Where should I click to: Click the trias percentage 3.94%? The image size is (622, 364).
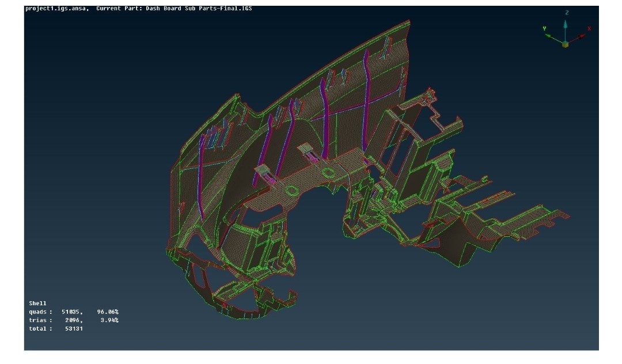(109, 320)
